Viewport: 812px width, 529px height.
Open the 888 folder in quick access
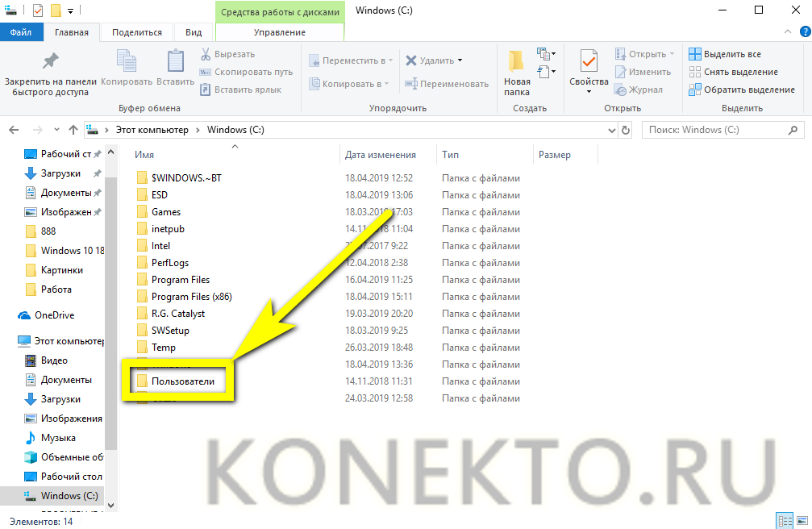(41, 231)
